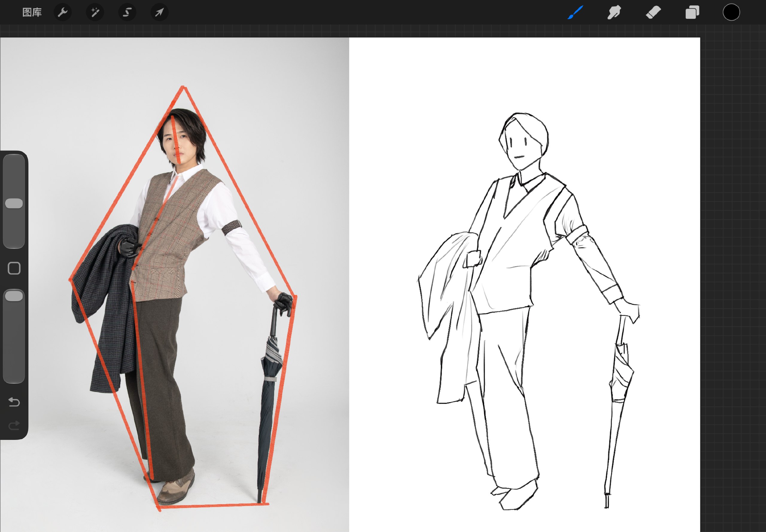Redo the last undone stroke

[x=14, y=426]
